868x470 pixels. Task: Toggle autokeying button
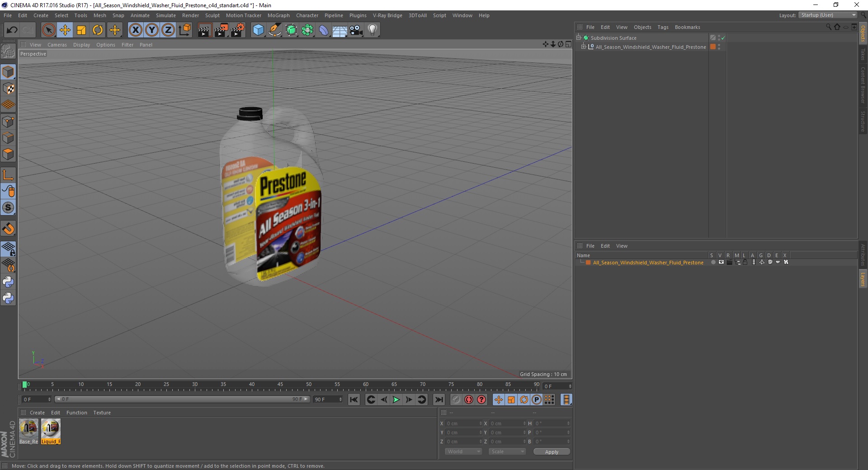(469, 399)
